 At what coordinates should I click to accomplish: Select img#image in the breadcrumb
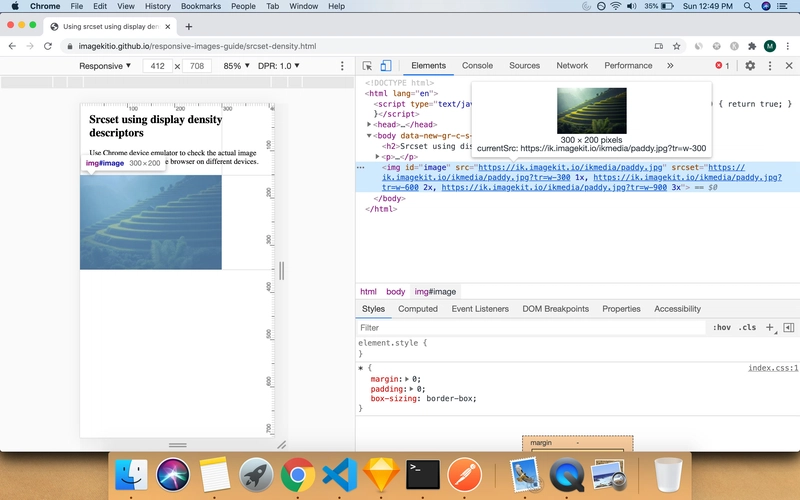click(435, 292)
